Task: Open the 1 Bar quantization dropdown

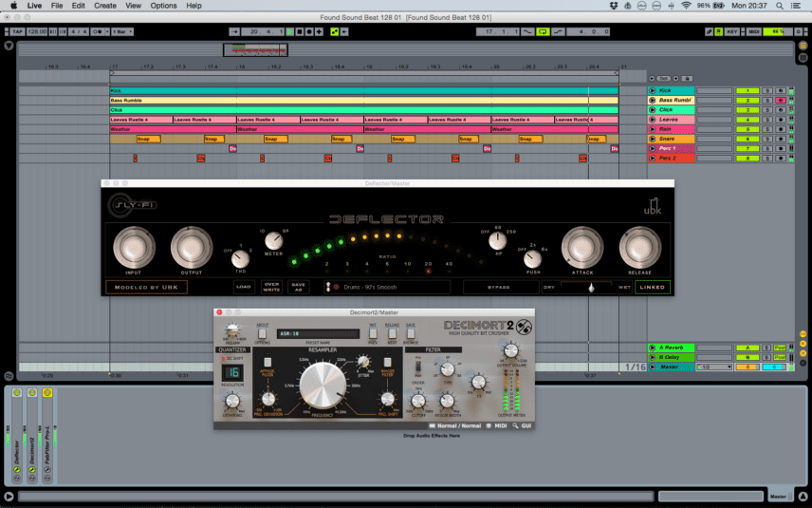Action: pyautogui.click(x=122, y=31)
